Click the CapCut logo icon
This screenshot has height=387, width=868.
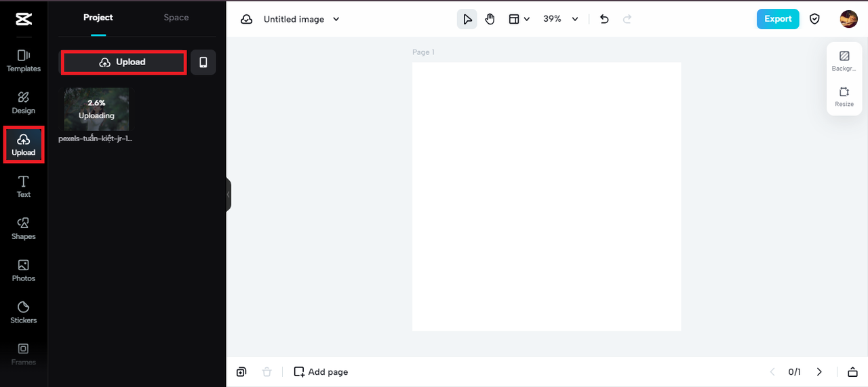(23, 19)
